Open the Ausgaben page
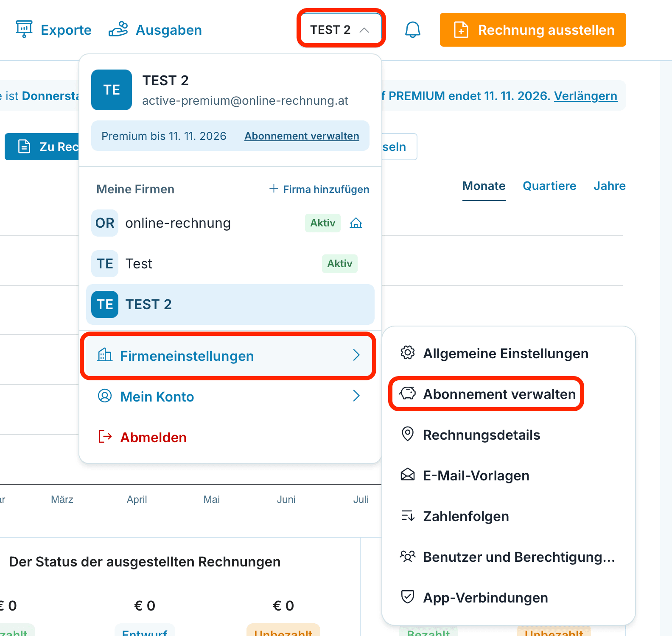The image size is (672, 636). (155, 30)
